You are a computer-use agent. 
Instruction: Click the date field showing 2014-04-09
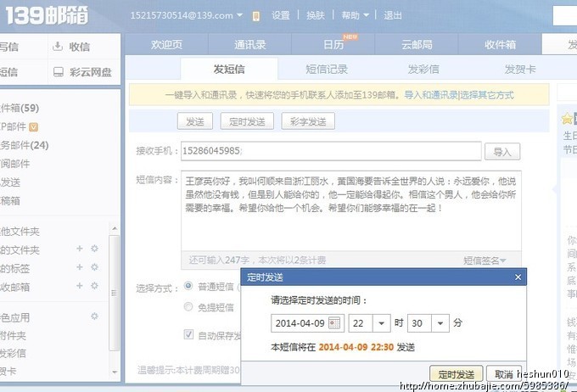click(308, 323)
